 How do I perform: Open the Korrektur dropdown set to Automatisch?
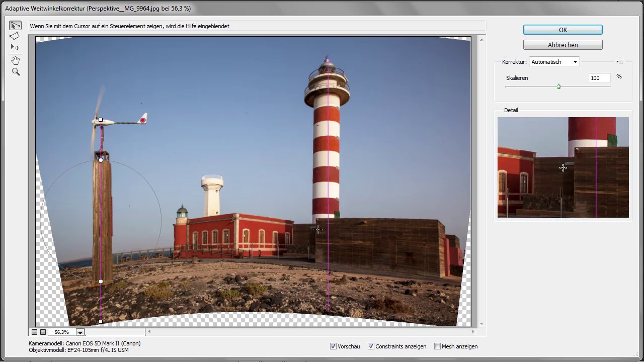click(554, 62)
